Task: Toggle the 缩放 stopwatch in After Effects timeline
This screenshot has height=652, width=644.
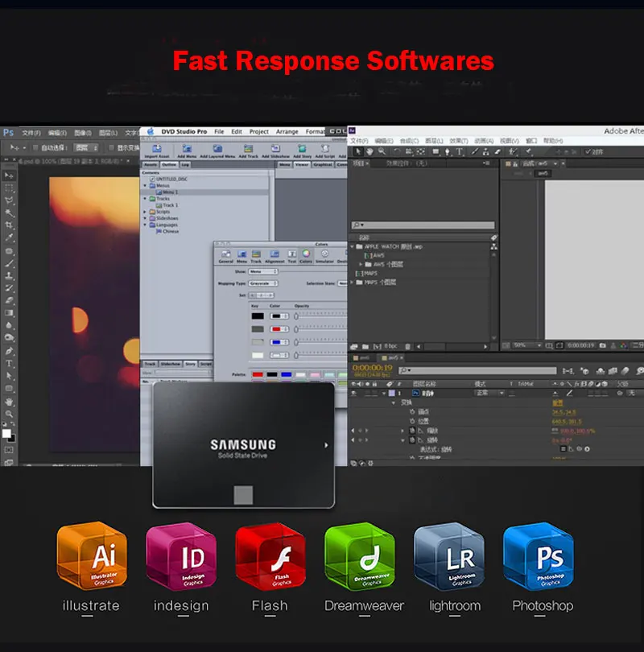Action: [412, 431]
